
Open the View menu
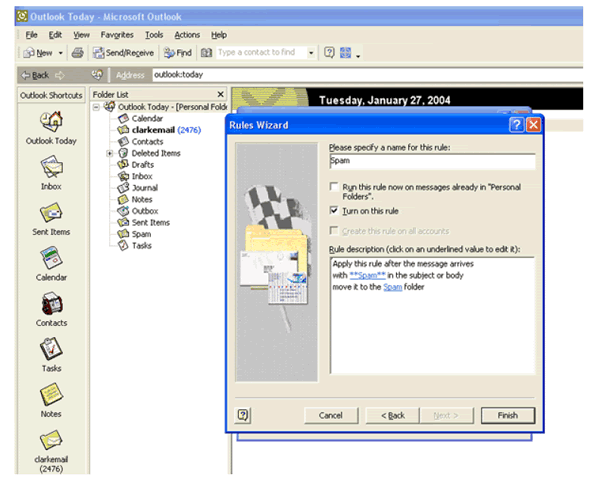82,35
